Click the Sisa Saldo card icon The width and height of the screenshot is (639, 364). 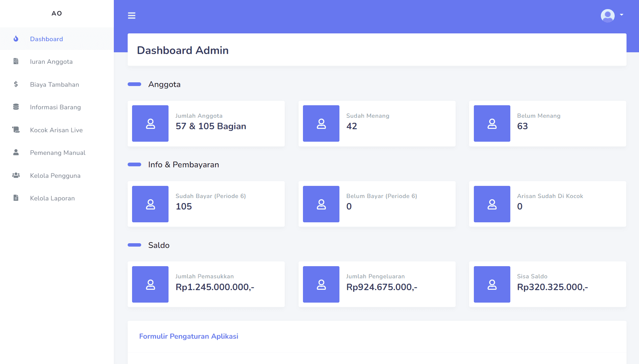coord(492,284)
